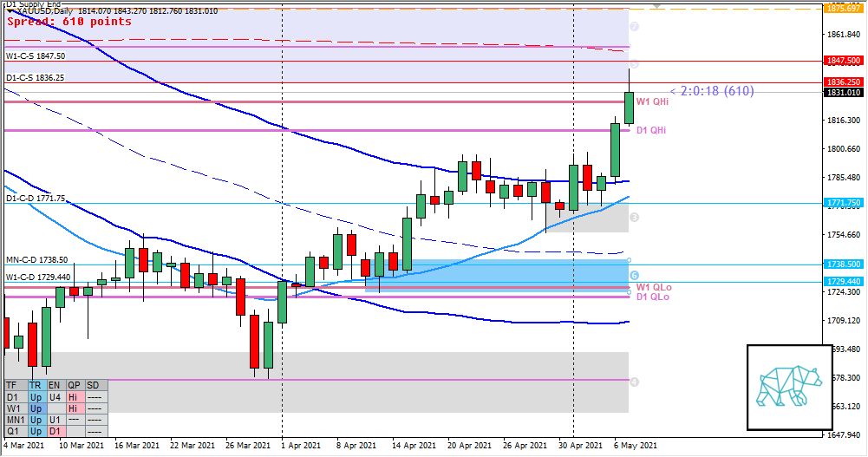Click the orange 1875.697 price label
This screenshot has width=868, height=457.
tap(843, 8)
